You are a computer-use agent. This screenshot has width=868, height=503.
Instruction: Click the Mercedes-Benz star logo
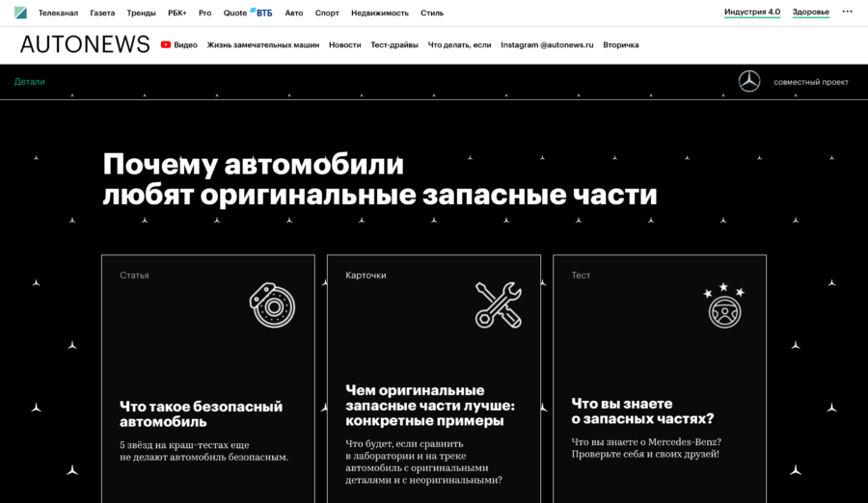[x=749, y=82]
